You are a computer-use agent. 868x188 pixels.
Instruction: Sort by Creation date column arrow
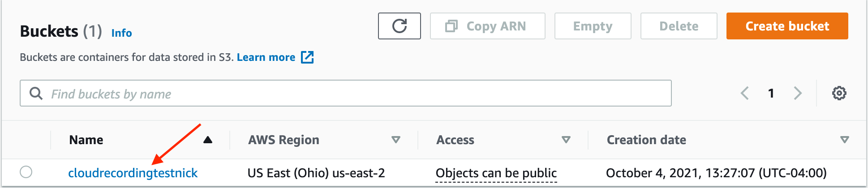844,140
